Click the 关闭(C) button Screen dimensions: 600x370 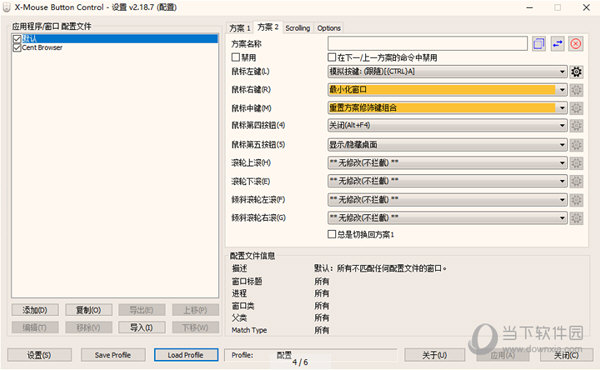(566, 355)
